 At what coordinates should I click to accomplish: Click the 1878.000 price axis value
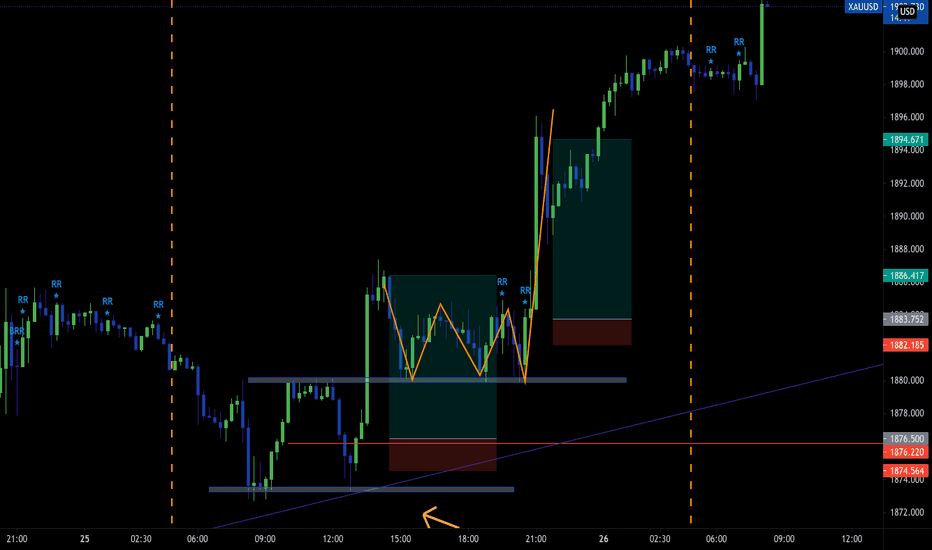906,413
